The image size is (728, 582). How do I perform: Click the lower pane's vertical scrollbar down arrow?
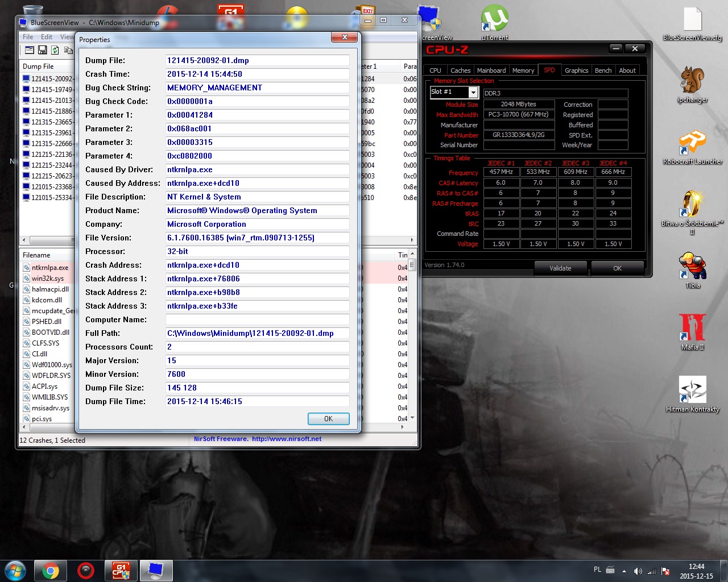(x=412, y=418)
